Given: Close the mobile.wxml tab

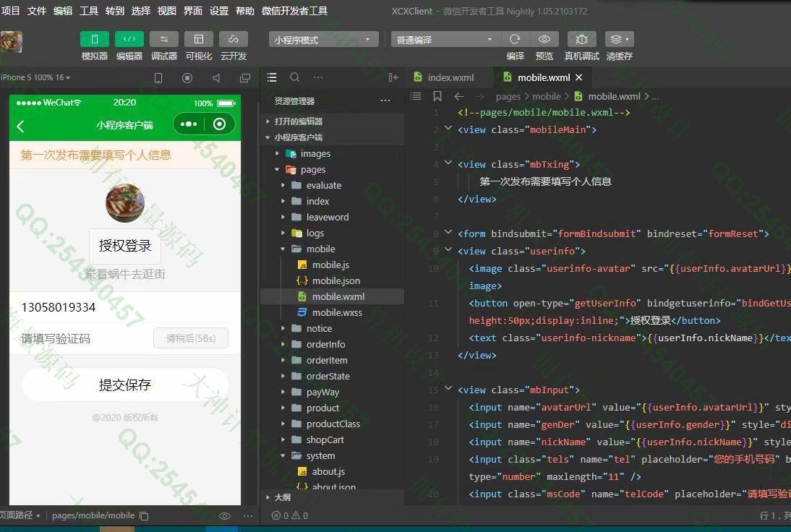Looking at the screenshot, I should tap(578, 77).
